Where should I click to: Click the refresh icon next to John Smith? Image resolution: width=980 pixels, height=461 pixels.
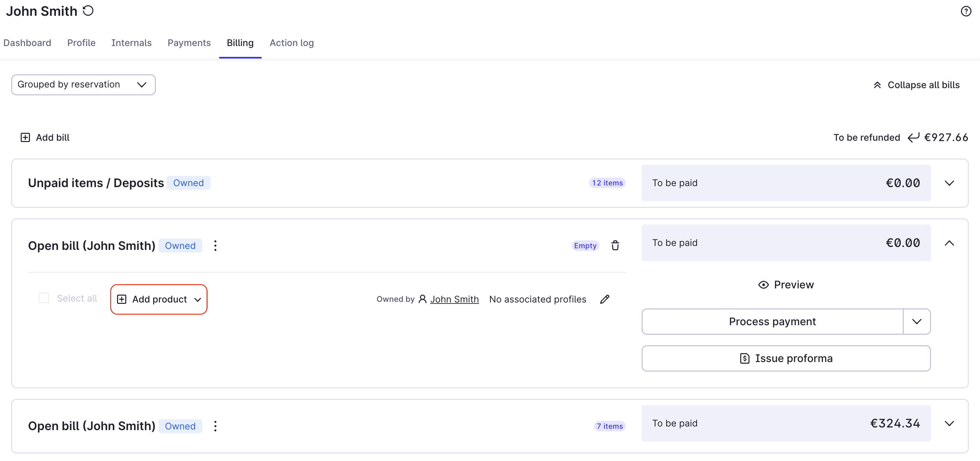click(x=88, y=11)
